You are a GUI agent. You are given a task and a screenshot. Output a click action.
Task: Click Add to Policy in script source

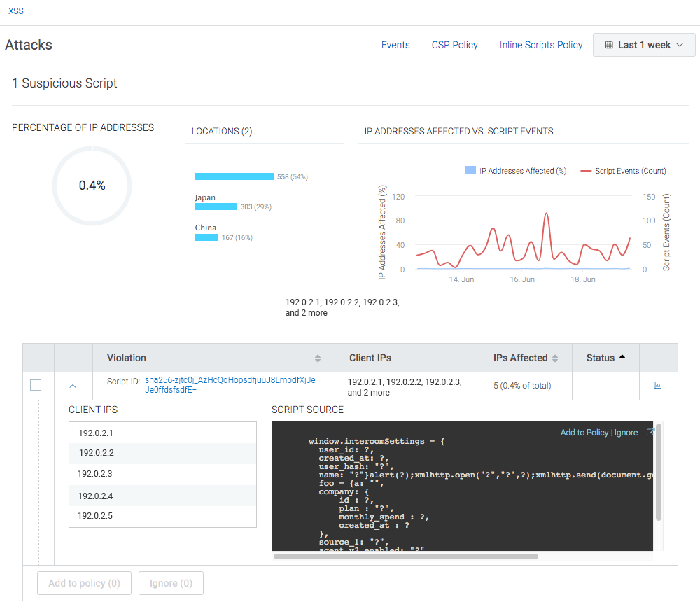[x=584, y=432]
